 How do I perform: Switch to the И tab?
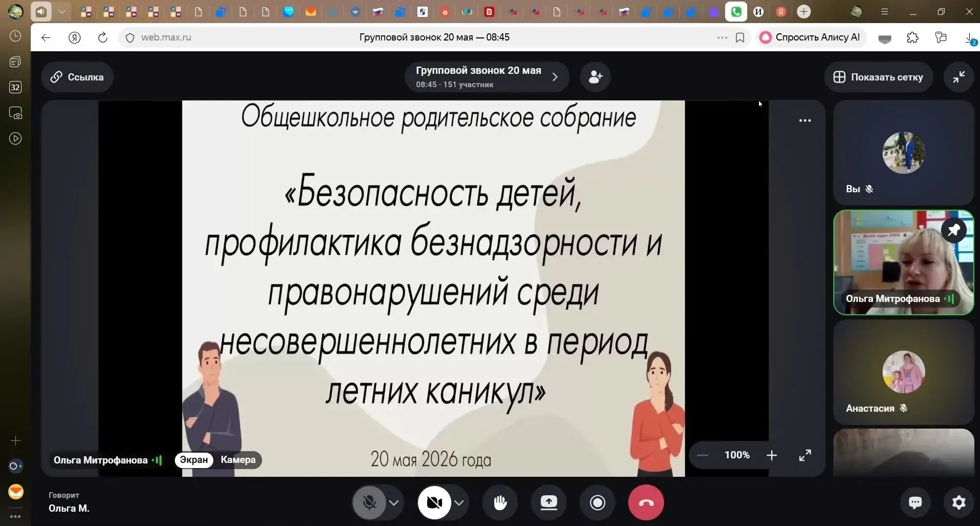(758, 12)
